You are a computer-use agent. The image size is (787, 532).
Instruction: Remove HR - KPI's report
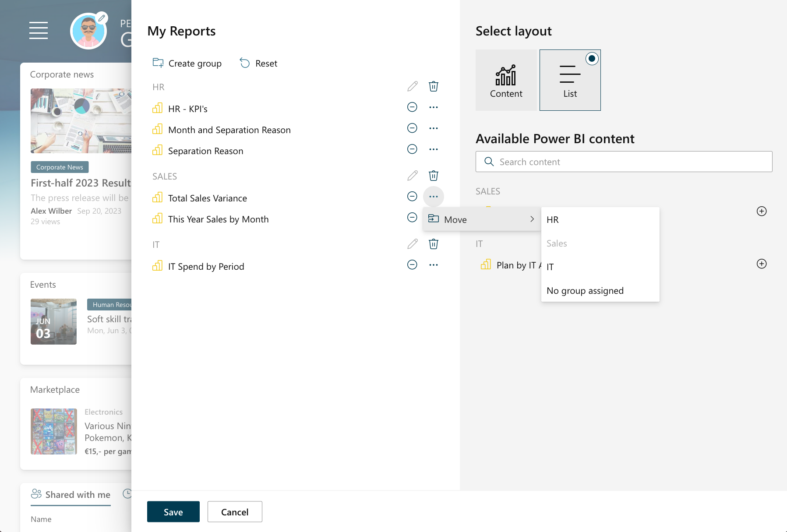pos(412,107)
